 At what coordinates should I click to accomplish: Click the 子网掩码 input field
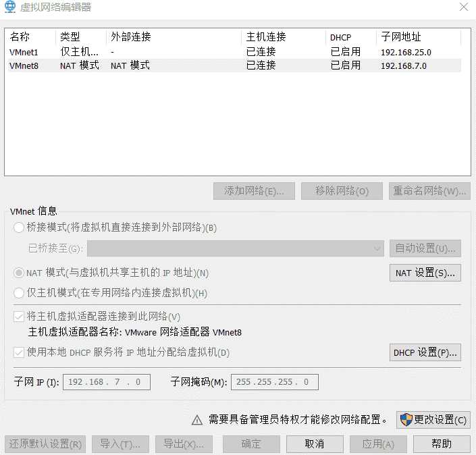click(x=275, y=382)
